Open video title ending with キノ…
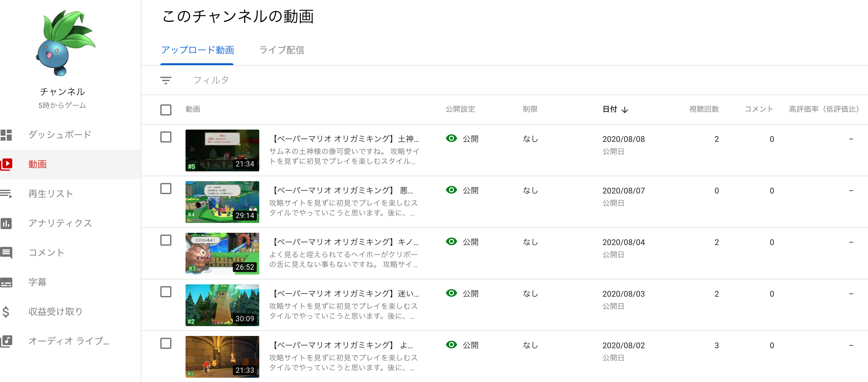Screen dimensions: 868x382 click(x=344, y=242)
